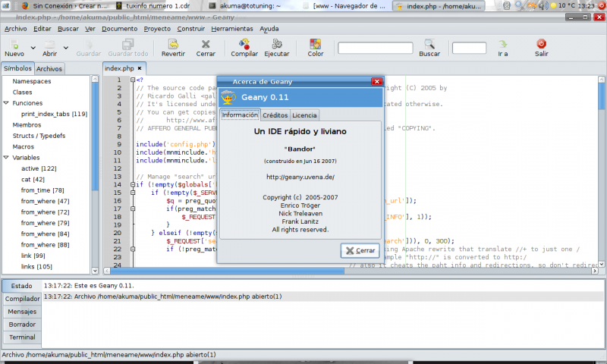Switch to the Símbolos sidebar tab
Viewport: 607px width, 364px height.
click(17, 68)
